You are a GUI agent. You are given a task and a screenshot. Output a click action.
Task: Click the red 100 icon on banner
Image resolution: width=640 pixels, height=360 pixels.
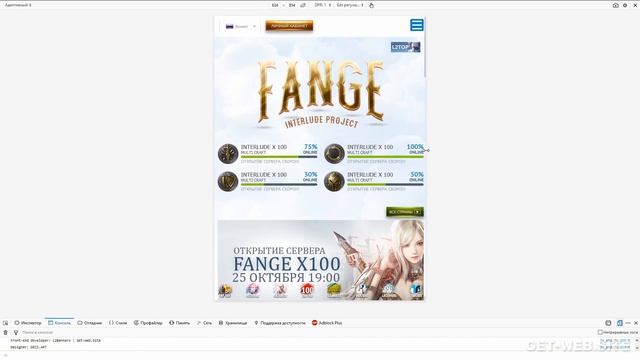pyautogui.click(x=307, y=291)
